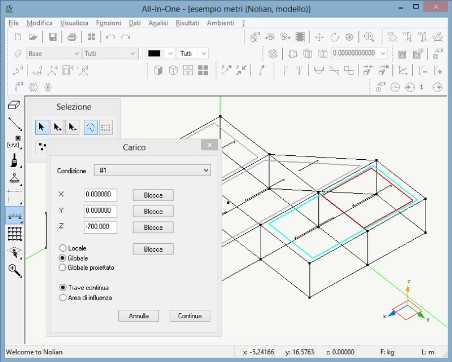Image resolution: width=452 pixels, height=362 pixels.
Task: Select the Area di influenza radio option
Action: (x=62, y=297)
